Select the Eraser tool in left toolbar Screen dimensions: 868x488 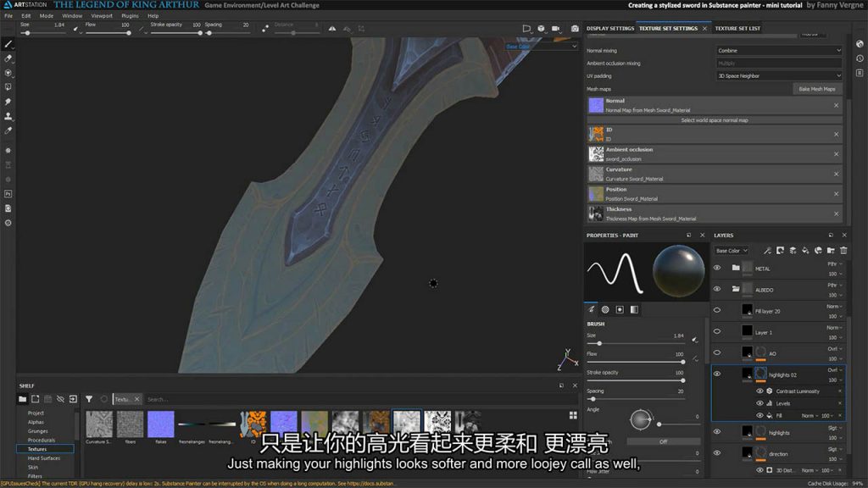[x=8, y=58]
